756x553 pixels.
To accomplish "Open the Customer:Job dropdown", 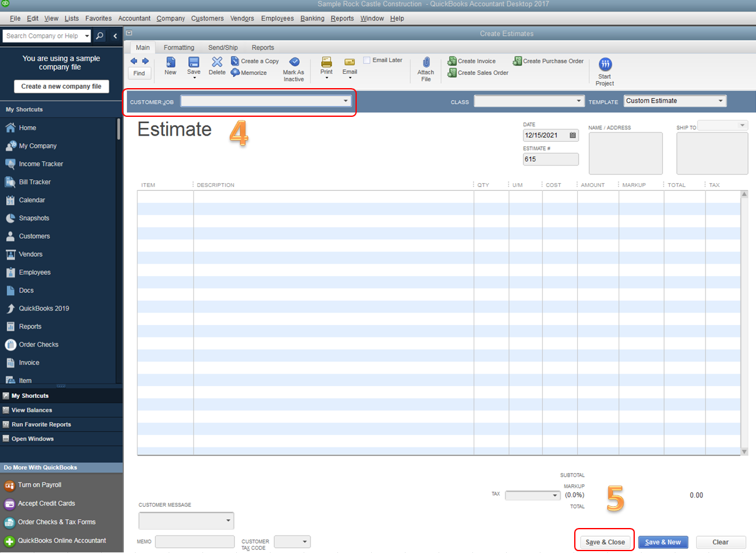I will coord(346,100).
